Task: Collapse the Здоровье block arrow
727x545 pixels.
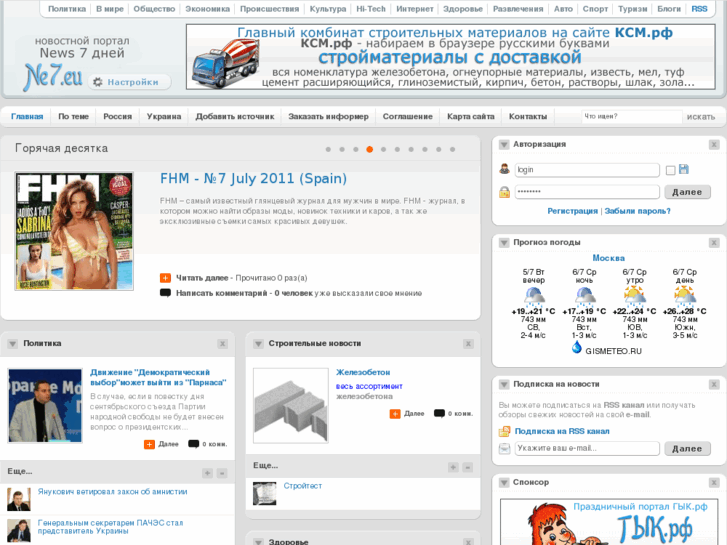Action: click(x=258, y=542)
